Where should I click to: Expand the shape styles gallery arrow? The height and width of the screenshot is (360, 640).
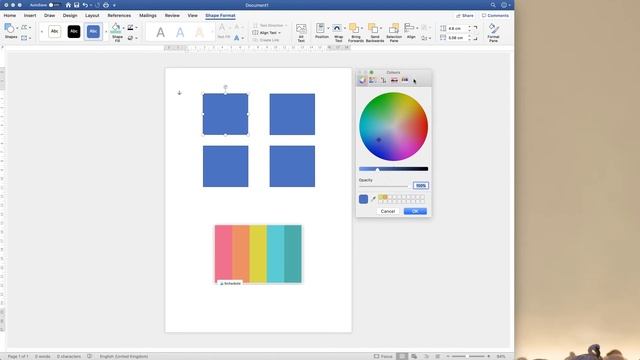106,32
